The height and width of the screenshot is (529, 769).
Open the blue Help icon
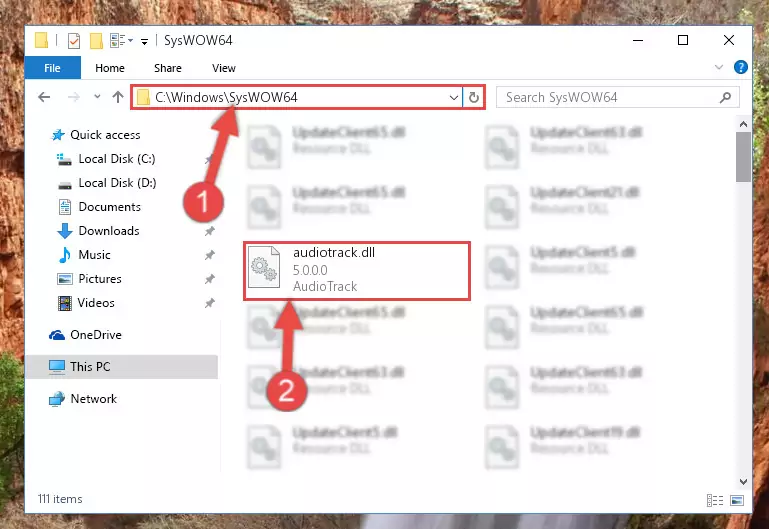coord(741,67)
